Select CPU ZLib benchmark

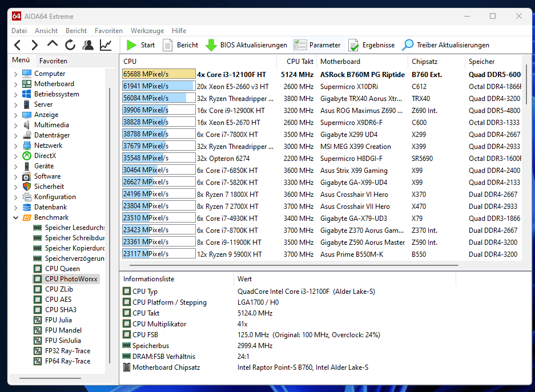point(59,289)
